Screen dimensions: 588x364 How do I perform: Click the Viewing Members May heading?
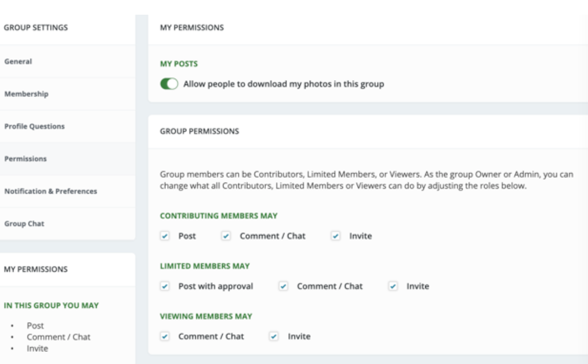coord(206,316)
